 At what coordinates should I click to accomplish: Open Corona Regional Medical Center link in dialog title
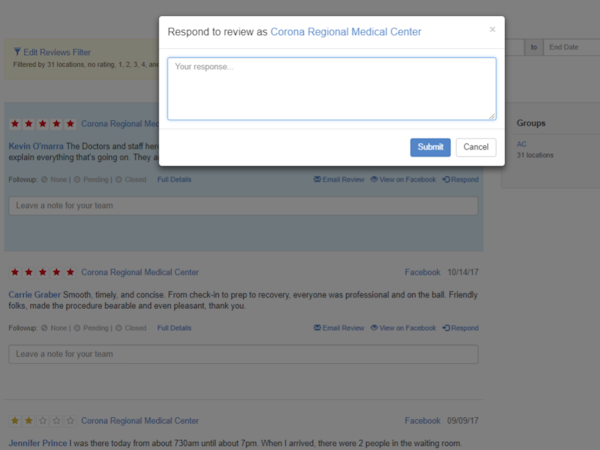pyautogui.click(x=346, y=32)
